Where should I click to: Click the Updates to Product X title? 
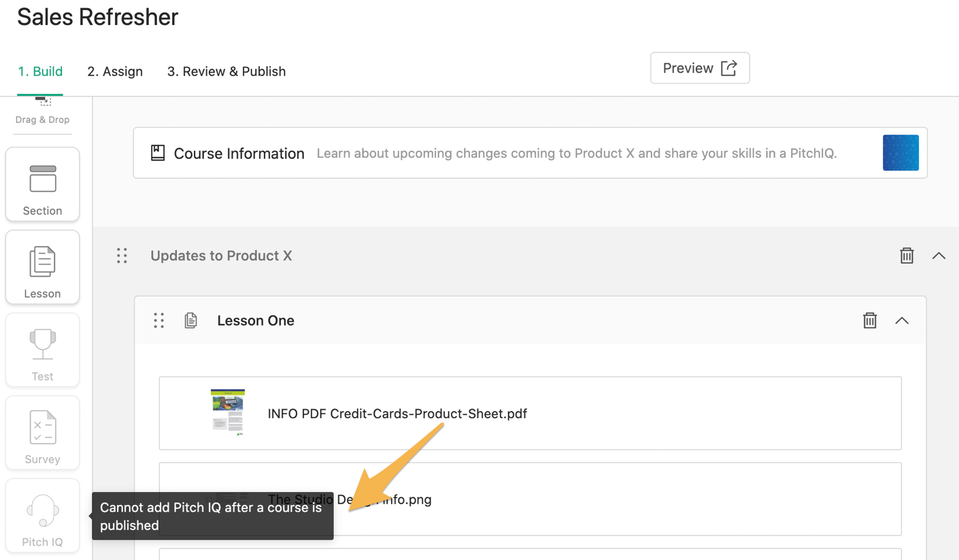click(221, 256)
